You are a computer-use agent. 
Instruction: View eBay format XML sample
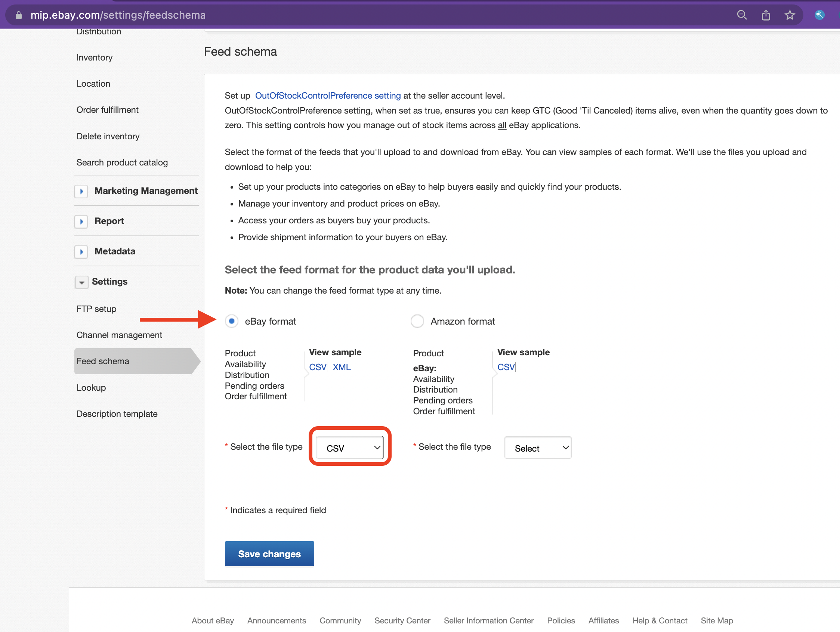pos(342,367)
